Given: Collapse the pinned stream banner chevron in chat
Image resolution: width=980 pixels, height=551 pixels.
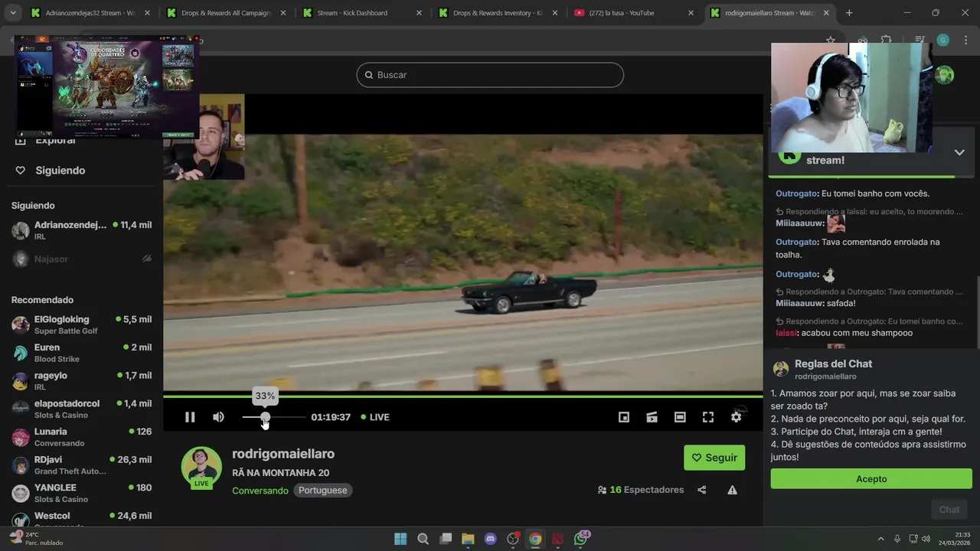Looking at the screenshot, I should [x=959, y=152].
